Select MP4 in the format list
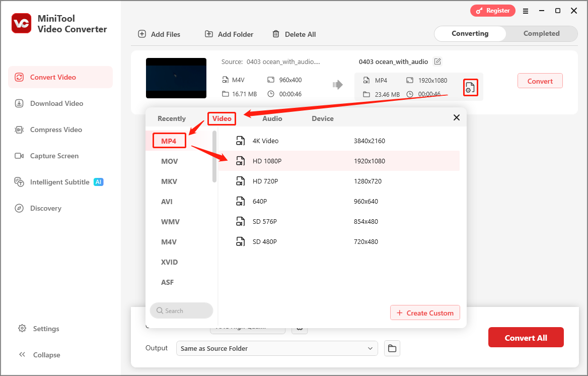Screen dimensions: 588x376 [169, 141]
